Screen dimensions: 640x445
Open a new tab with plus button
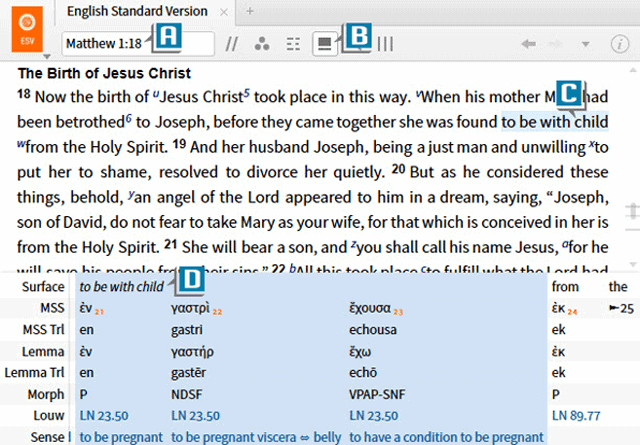pos(250,11)
